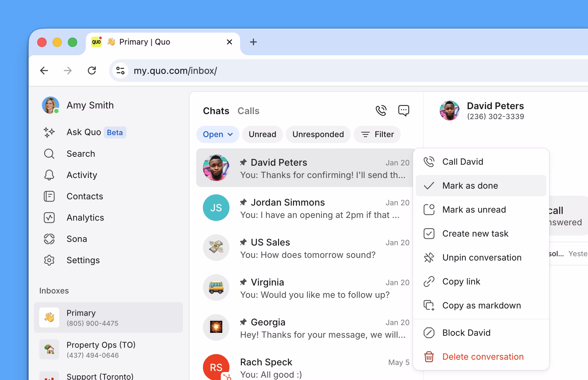Screen dimensions: 588x380
Task: Click the Delete conversation trash icon
Action: [x=429, y=357]
